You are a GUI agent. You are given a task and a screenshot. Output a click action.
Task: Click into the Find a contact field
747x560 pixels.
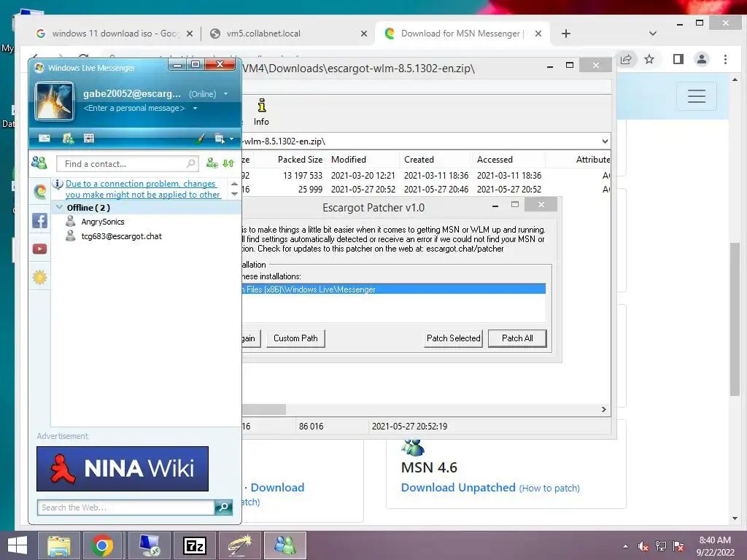click(125, 164)
